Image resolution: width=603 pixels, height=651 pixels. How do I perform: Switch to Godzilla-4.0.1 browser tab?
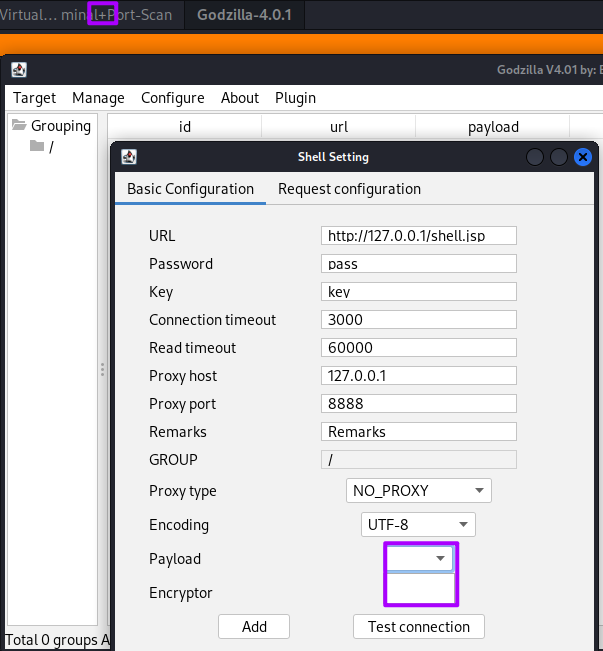[244, 15]
